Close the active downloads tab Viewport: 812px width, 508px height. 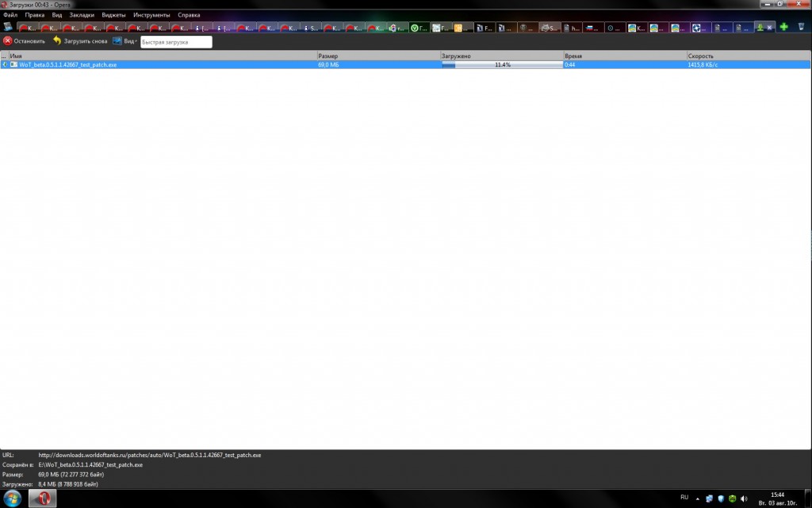coord(769,28)
